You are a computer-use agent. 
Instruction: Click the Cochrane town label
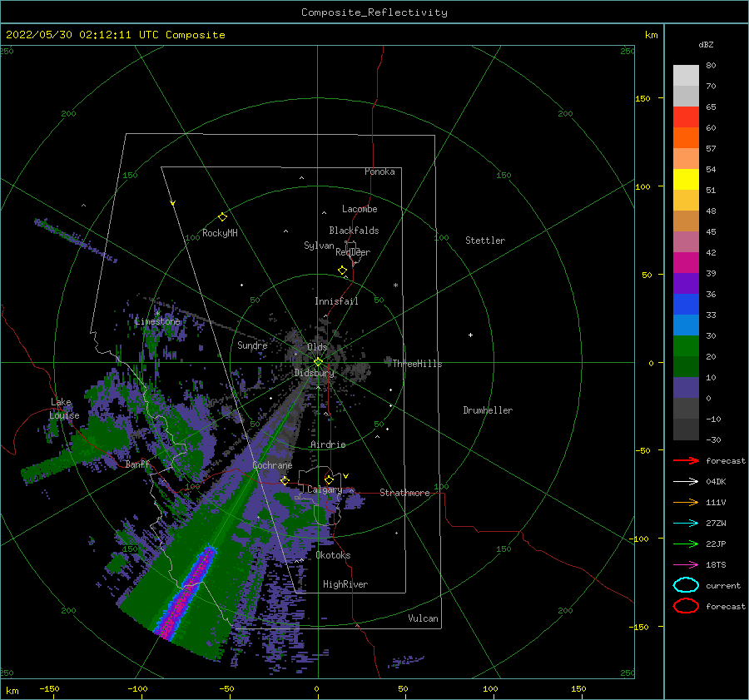click(x=272, y=465)
